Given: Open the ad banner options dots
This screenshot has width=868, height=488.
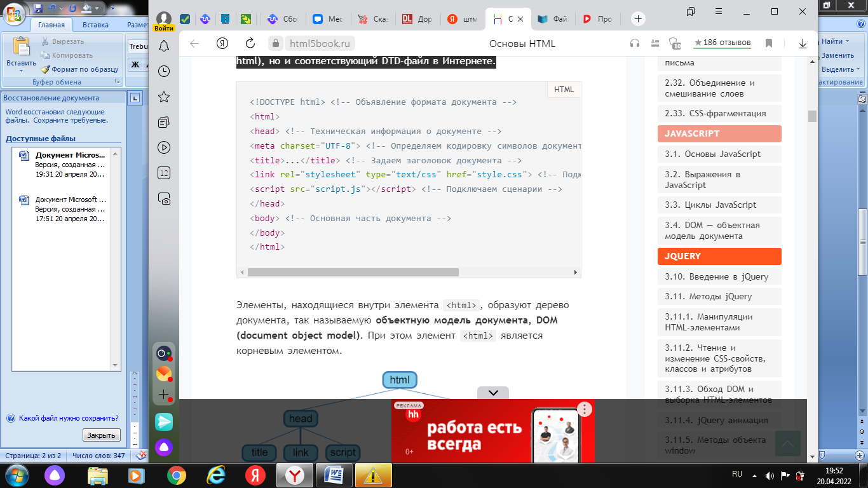Looking at the screenshot, I should 585,409.
